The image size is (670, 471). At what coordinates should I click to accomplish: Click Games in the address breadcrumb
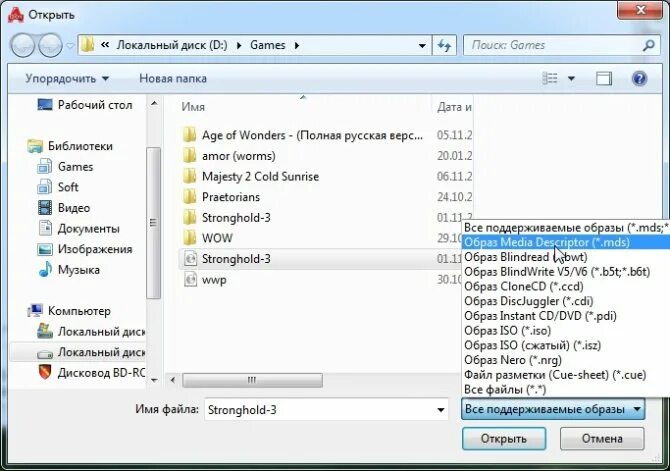coord(267,45)
